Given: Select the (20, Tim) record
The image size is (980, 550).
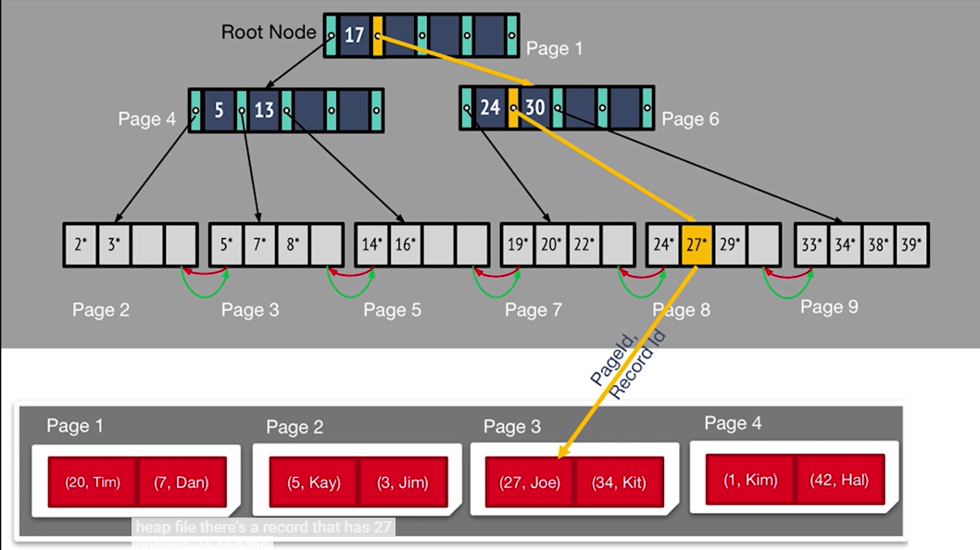Looking at the screenshot, I should point(93,482).
